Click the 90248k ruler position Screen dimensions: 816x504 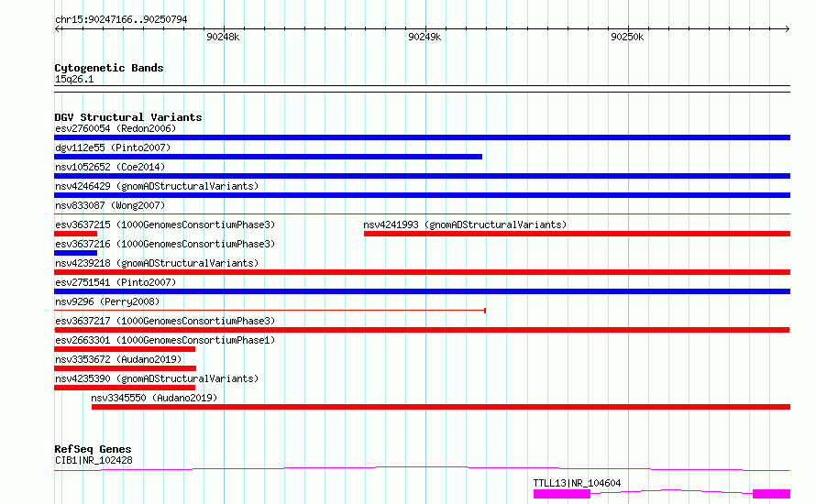click(x=223, y=37)
